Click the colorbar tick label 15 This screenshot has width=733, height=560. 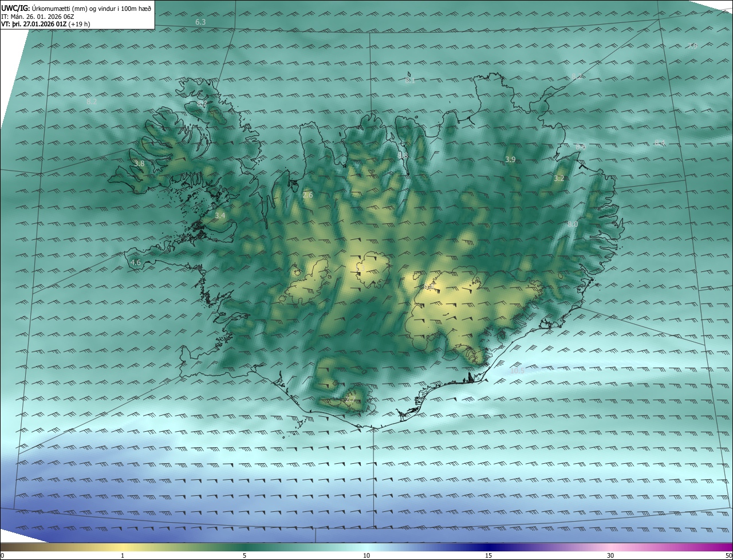point(488,555)
